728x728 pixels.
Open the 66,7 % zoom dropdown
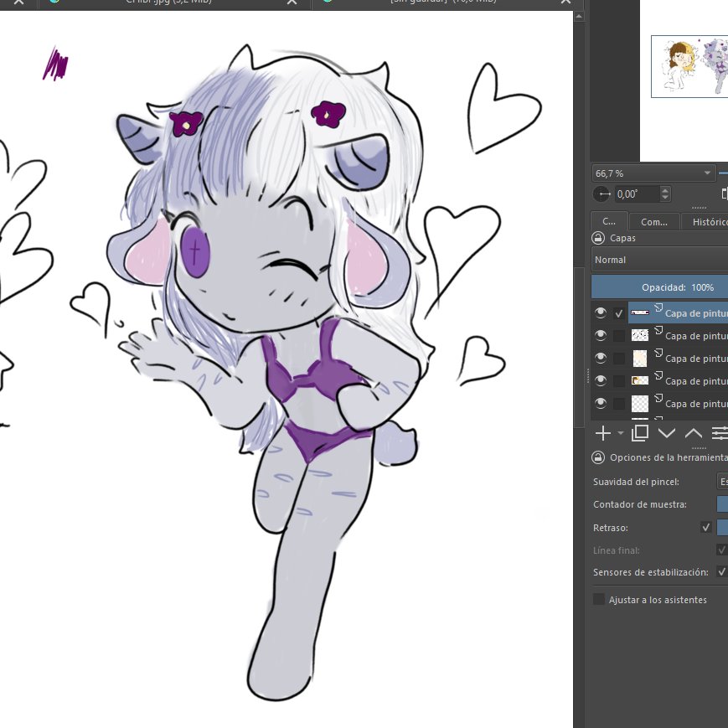click(653, 173)
